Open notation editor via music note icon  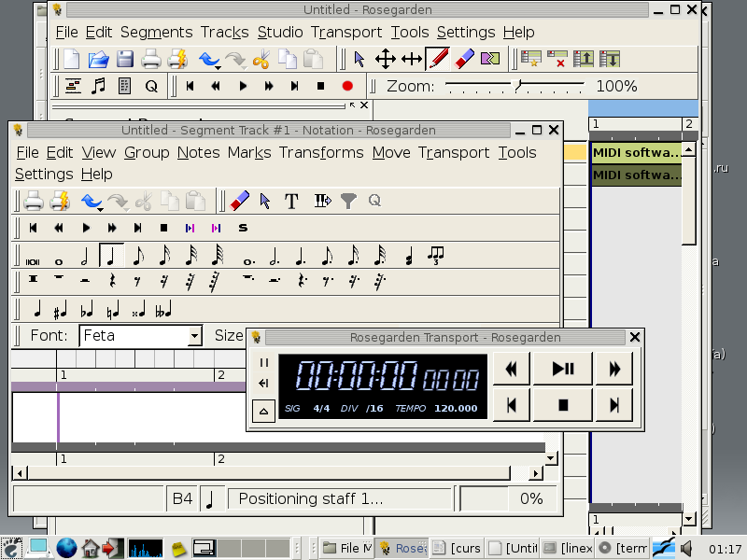click(98, 86)
